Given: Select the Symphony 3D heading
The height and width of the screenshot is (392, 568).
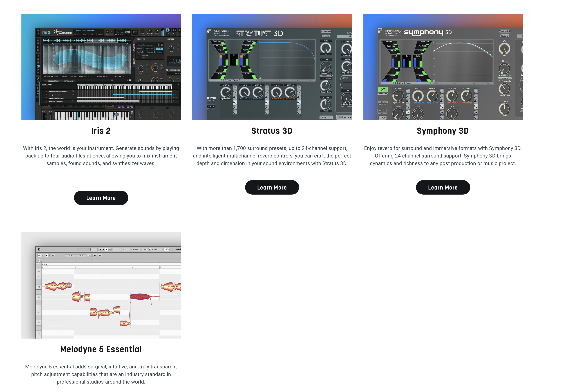Looking at the screenshot, I should coord(443,131).
